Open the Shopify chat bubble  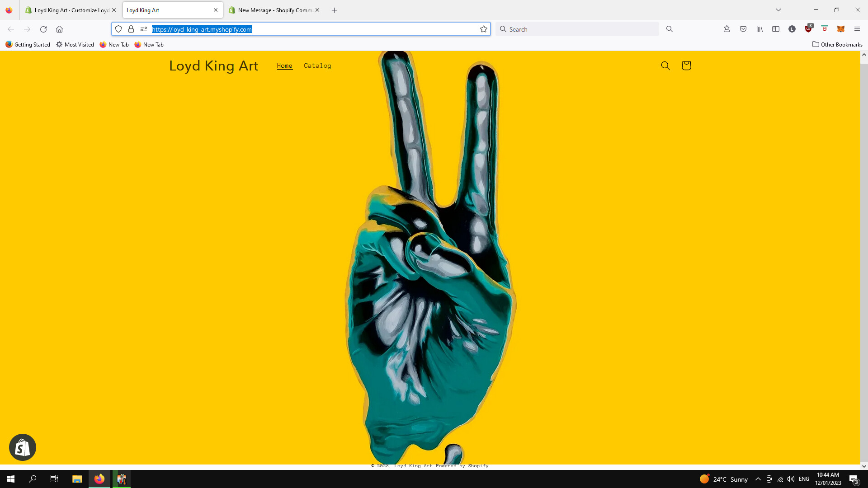coord(23,447)
